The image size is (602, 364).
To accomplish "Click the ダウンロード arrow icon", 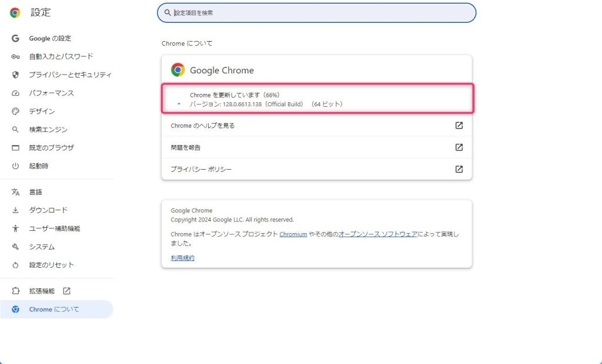I will click(16, 210).
